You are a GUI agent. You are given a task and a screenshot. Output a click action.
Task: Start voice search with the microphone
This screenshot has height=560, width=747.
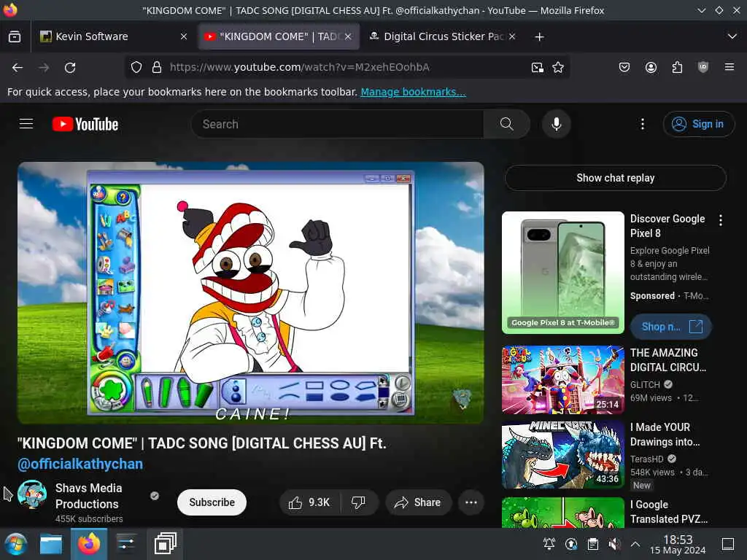[x=556, y=124]
